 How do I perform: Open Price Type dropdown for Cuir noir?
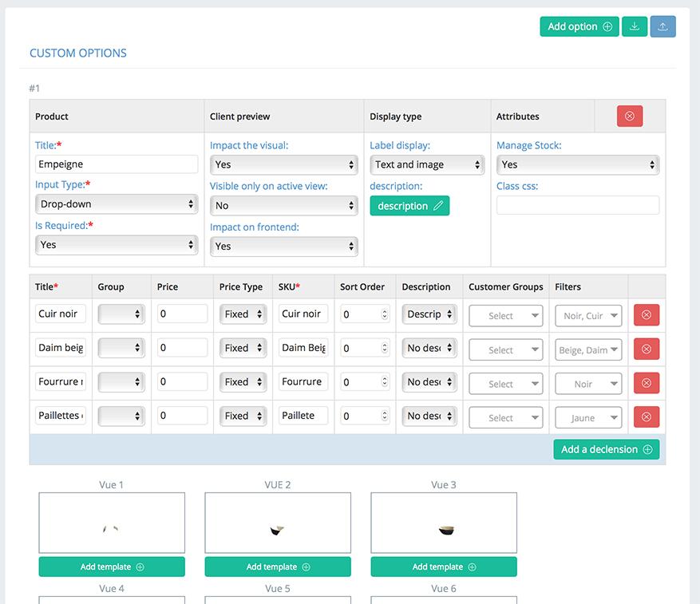pos(243,314)
